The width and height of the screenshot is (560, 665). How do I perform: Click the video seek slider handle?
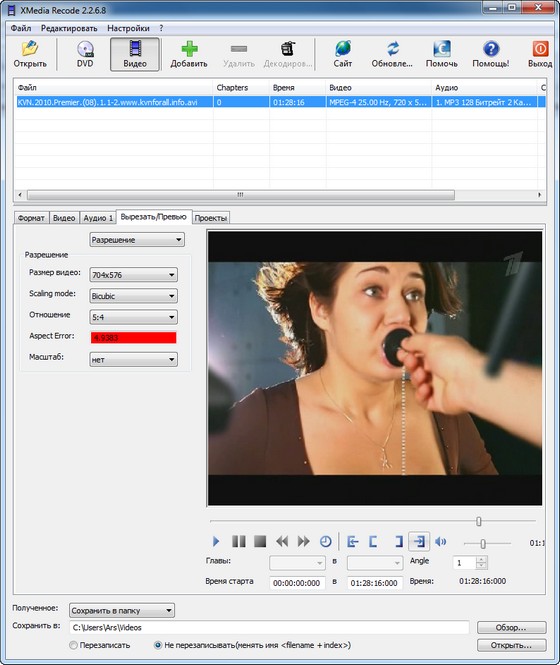click(x=479, y=521)
